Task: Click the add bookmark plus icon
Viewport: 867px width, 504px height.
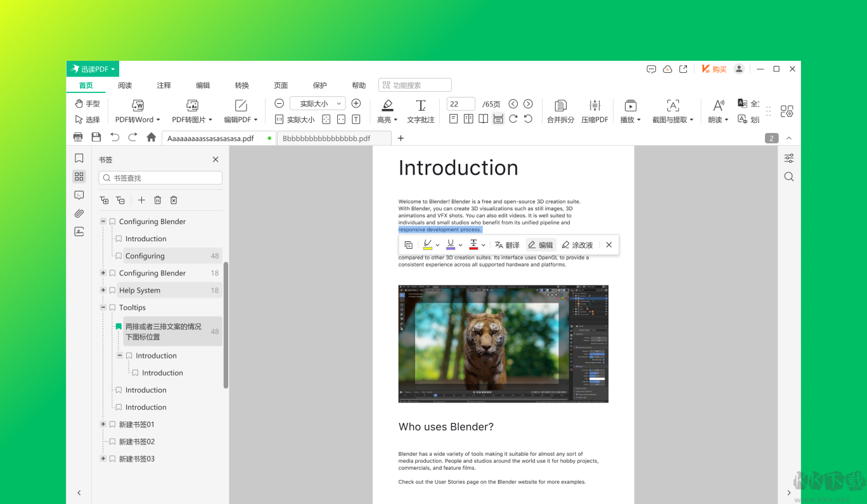Action: click(141, 200)
